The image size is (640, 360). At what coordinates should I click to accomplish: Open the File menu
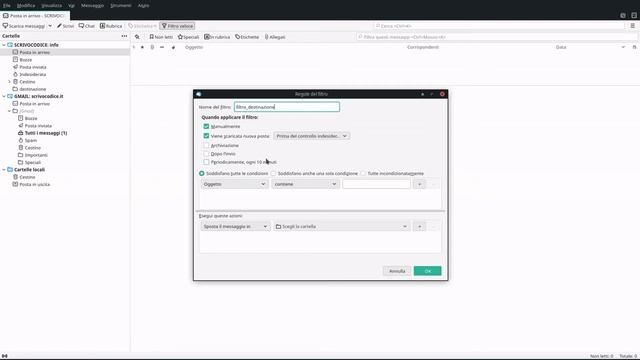coord(7,6)
